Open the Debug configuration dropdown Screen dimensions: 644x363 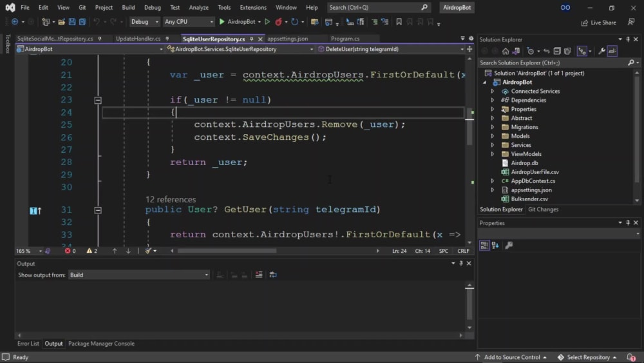(x=144, y=22)
